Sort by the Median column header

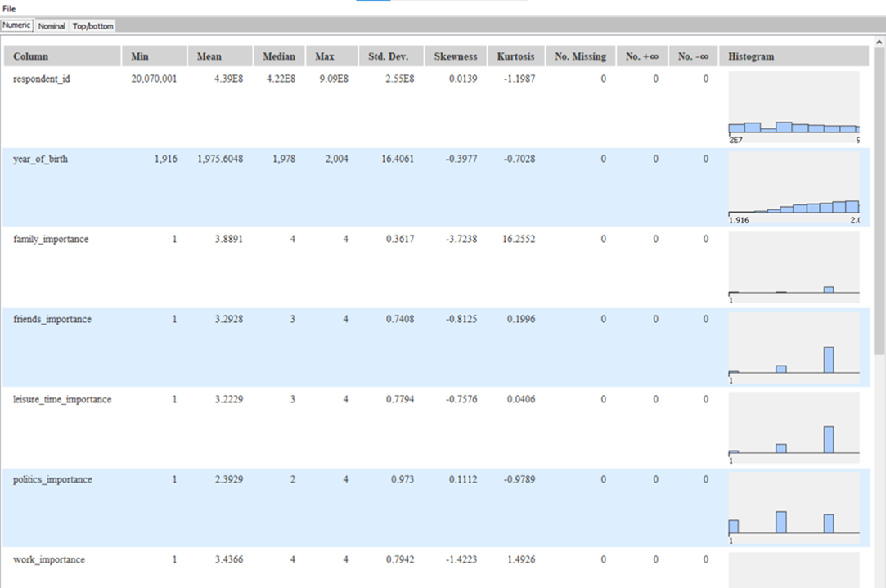click(x=279, y=56)
